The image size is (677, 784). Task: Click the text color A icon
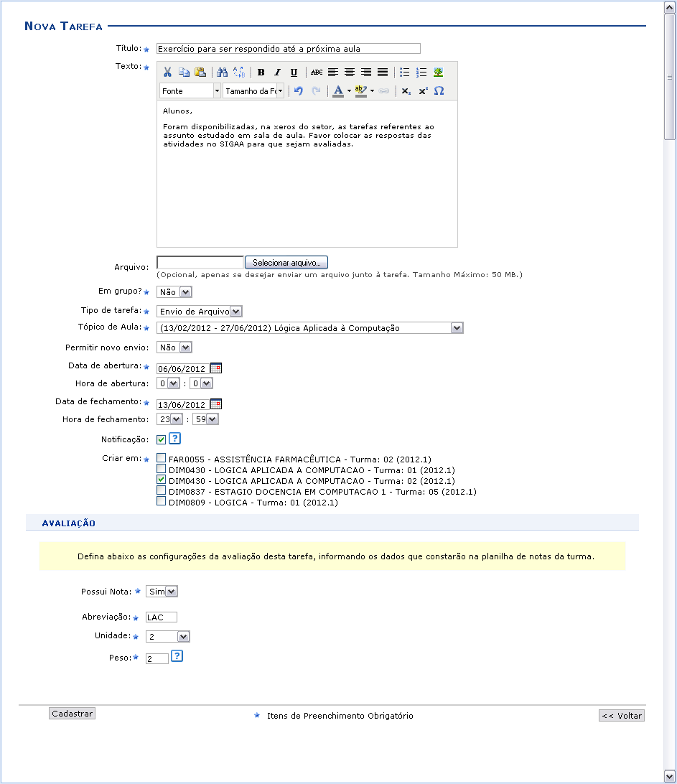pyautogui.click(x=339, y=91)
